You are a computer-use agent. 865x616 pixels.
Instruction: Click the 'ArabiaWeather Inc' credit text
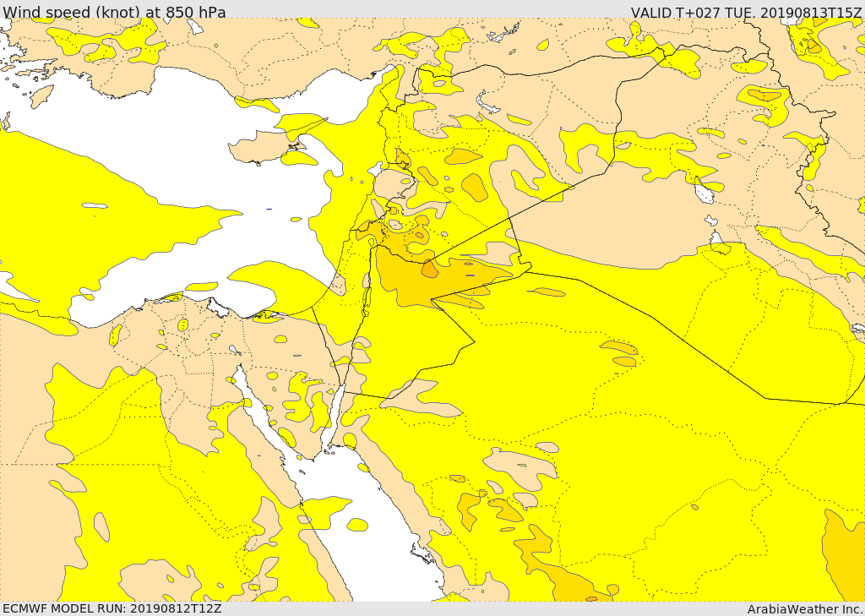point(804,609)
